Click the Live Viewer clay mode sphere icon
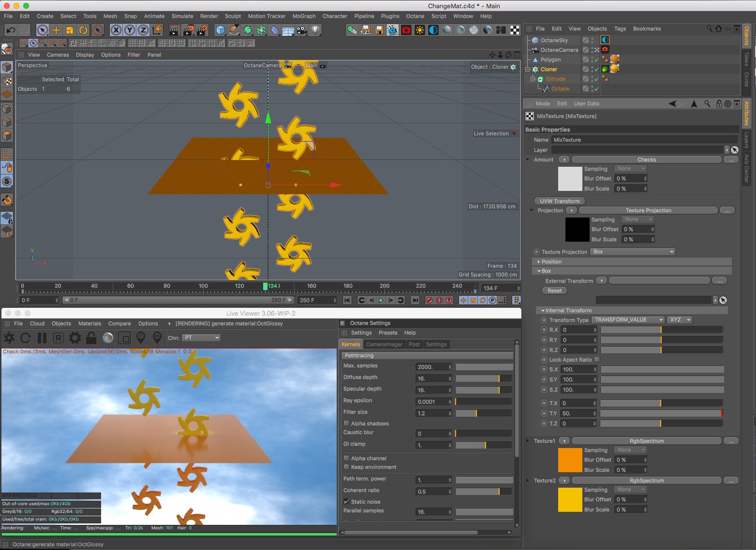Viewport: 756px width, 550px height. pos(108,337)
